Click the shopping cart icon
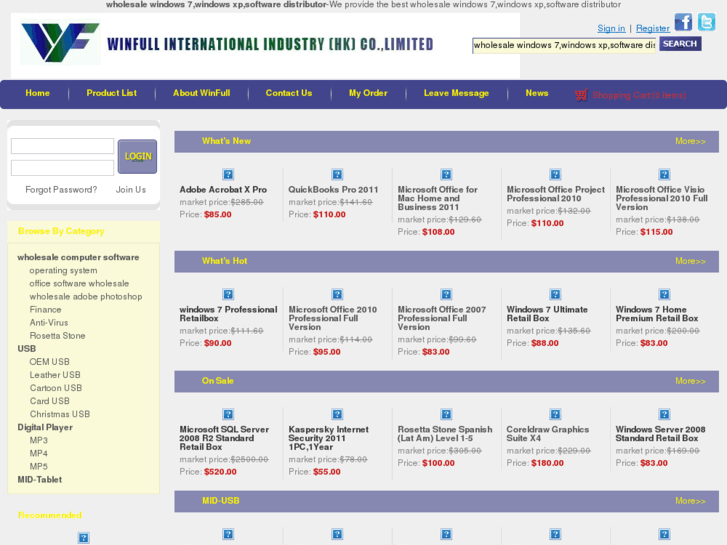This screenshot has height=545, width=727. click(x=581, y=95)
